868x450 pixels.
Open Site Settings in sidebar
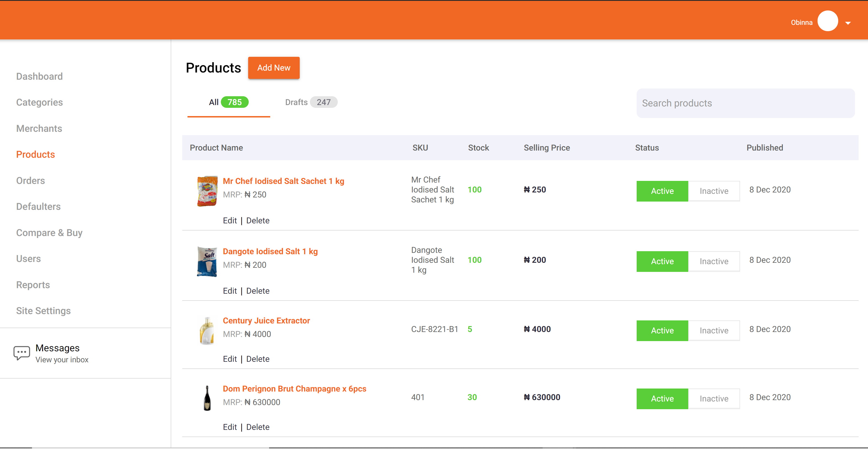[x=44, y=311]
